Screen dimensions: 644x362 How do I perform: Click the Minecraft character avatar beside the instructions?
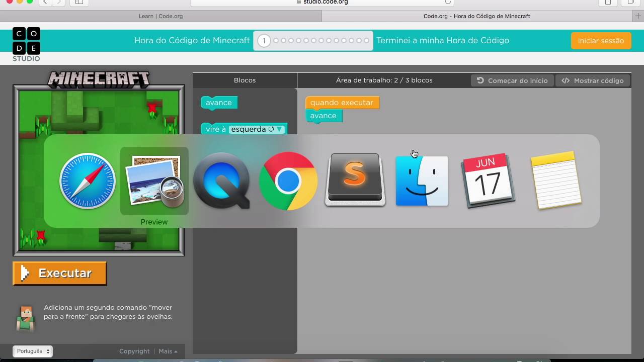click(25, 318)
